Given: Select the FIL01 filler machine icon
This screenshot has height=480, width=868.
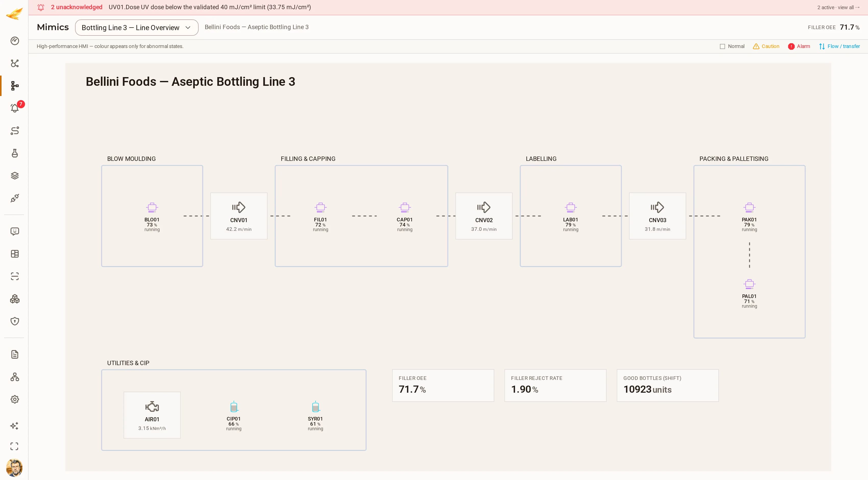Looking at the screenshot, I should coord(320,207).
